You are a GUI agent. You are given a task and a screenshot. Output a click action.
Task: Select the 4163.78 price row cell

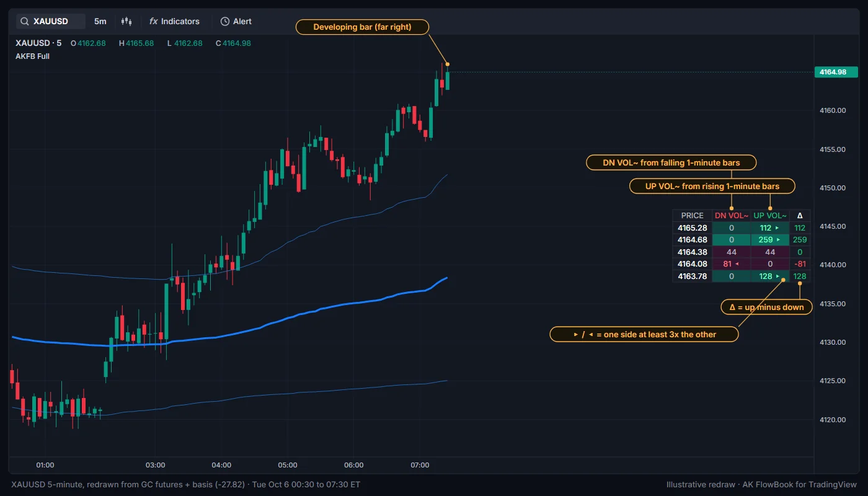tap(693, 276)
